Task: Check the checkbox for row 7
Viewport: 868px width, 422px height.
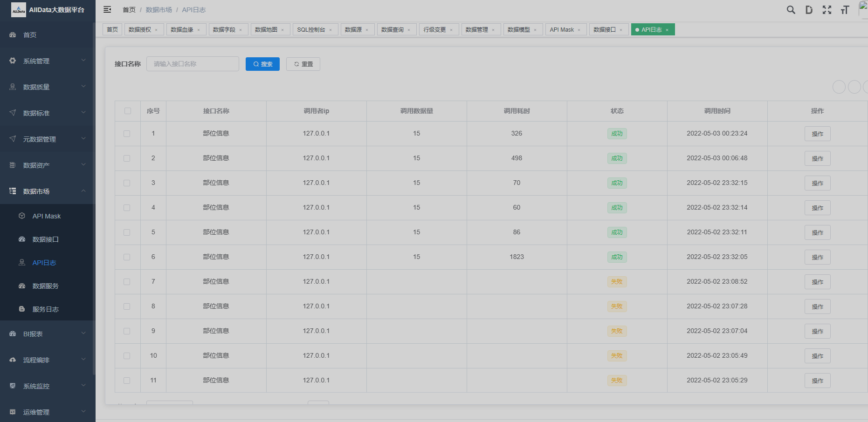Action: point(127,282)
